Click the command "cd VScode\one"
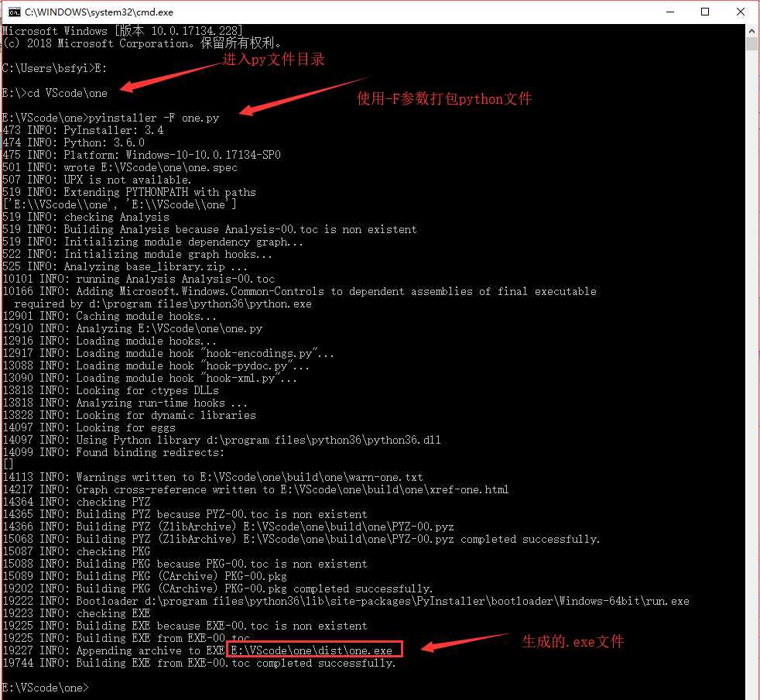760x700 pixels. pos(67,93)
